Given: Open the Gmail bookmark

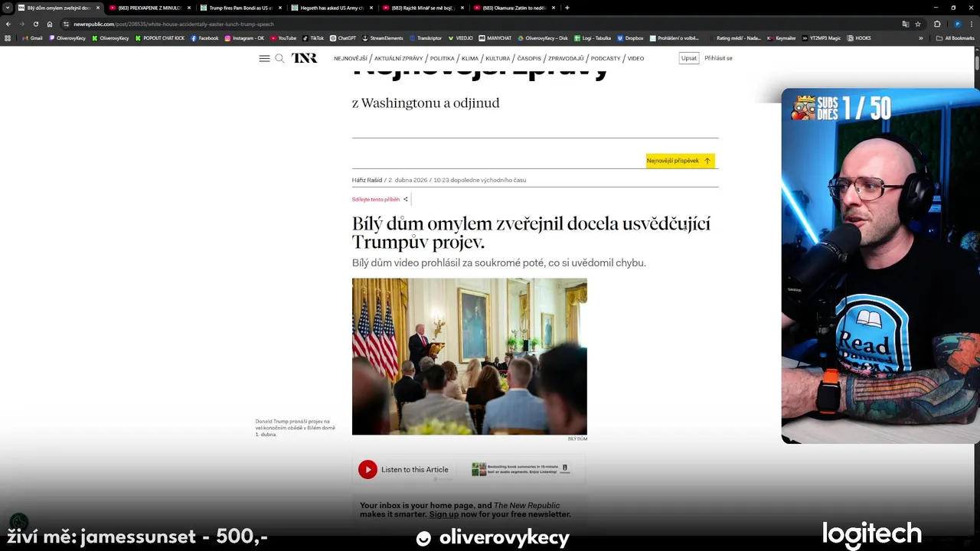Looking at the screenshot, I should click(x=32, y=37).
